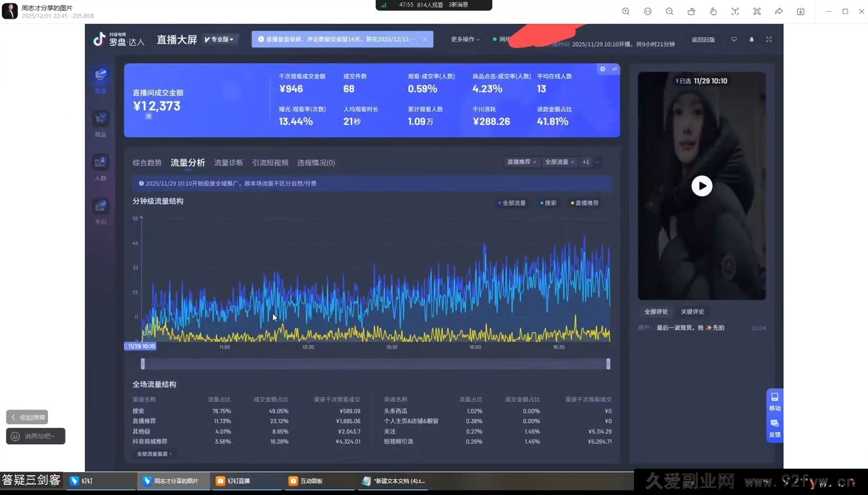Image resolution: width=868 pixels, height=495 pixels.
Task: Toggle the 搜索 legend series in chart
Action: click(549, 203)
